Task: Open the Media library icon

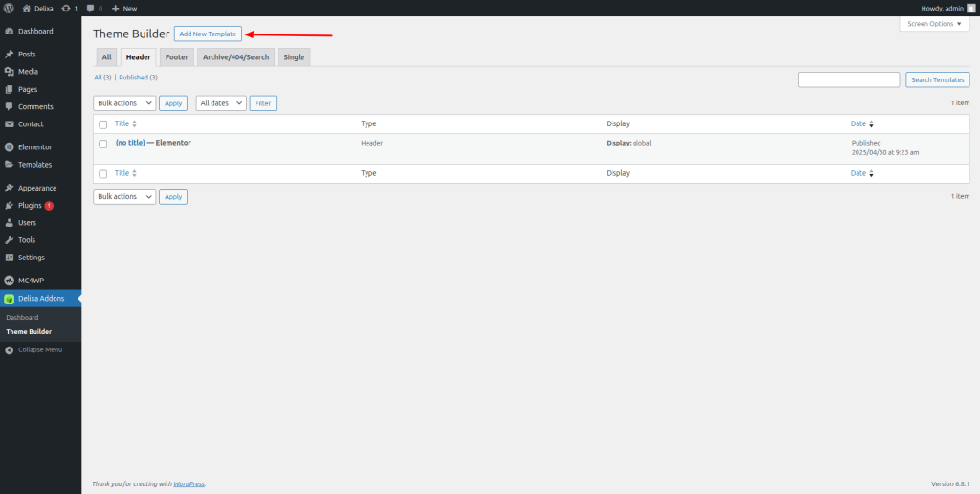Action: [9, 72]
